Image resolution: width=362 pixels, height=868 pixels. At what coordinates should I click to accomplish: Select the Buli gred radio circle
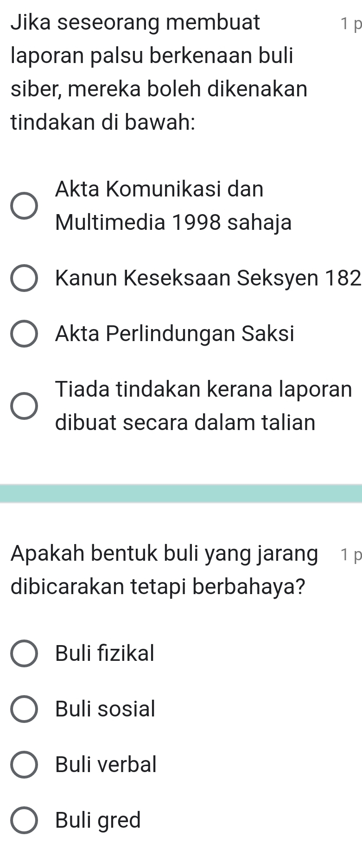tap(24, 820)
